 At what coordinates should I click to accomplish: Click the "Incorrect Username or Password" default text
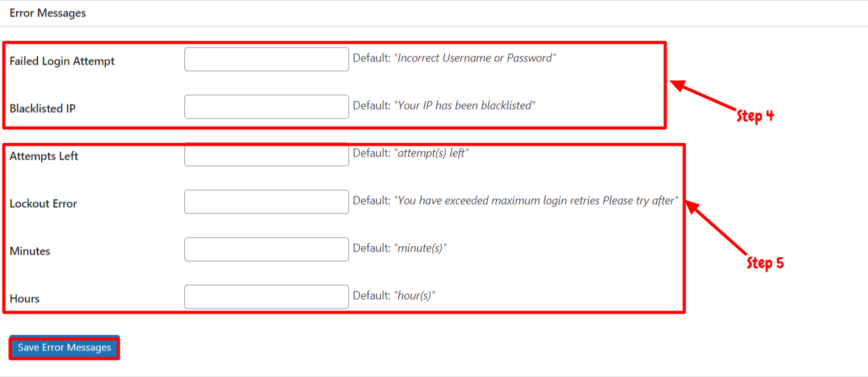coord(475,58)
